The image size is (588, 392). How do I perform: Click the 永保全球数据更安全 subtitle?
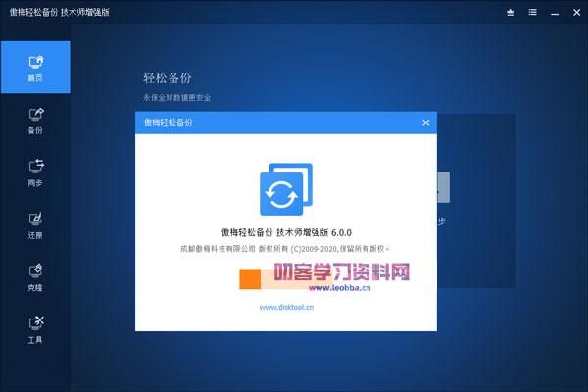click(176, 98)
